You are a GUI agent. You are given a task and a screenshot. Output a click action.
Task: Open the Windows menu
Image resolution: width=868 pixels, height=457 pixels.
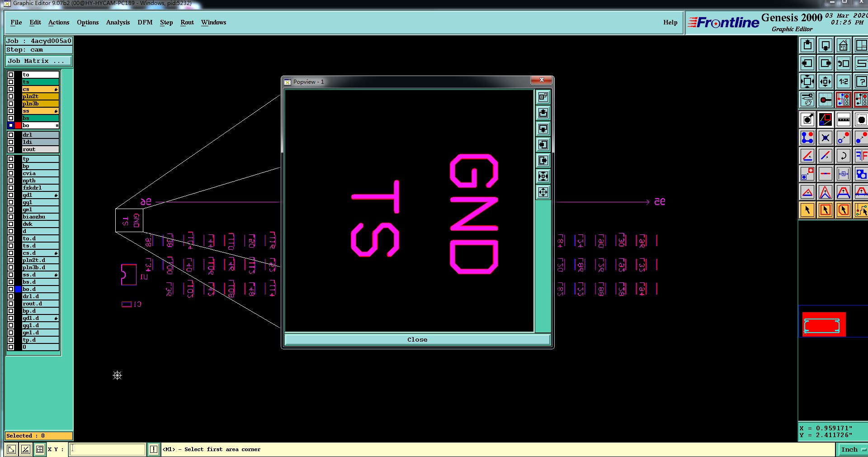[214, 22]
